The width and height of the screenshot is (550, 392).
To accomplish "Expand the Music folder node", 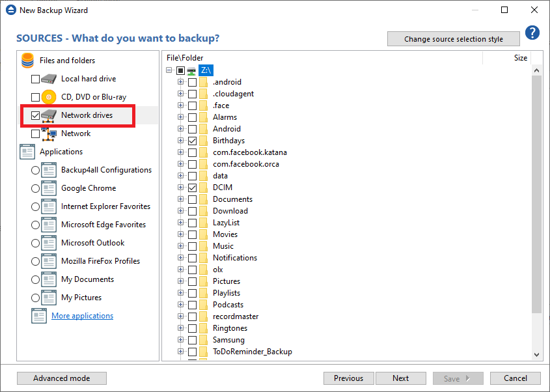I will tap(181, 246).
